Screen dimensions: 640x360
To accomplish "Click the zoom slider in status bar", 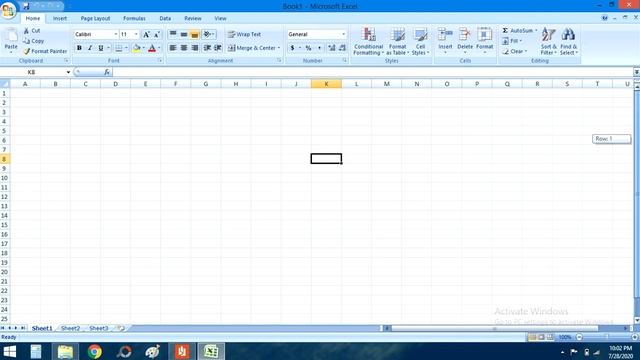I will [607, 337].
